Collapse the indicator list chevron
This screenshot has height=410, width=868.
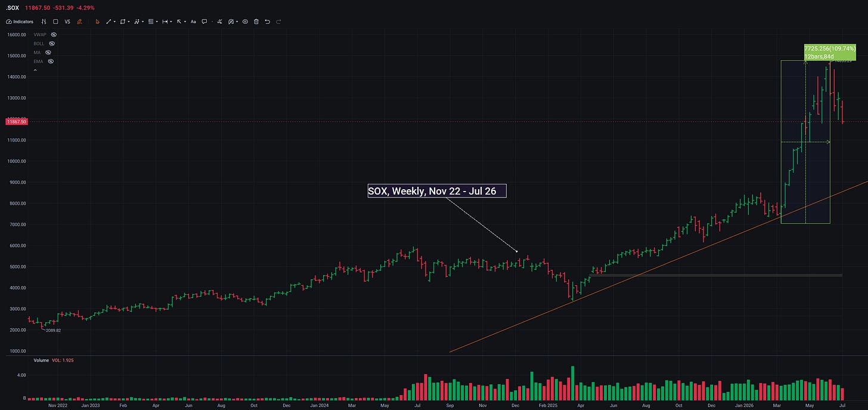coord(35,70)
